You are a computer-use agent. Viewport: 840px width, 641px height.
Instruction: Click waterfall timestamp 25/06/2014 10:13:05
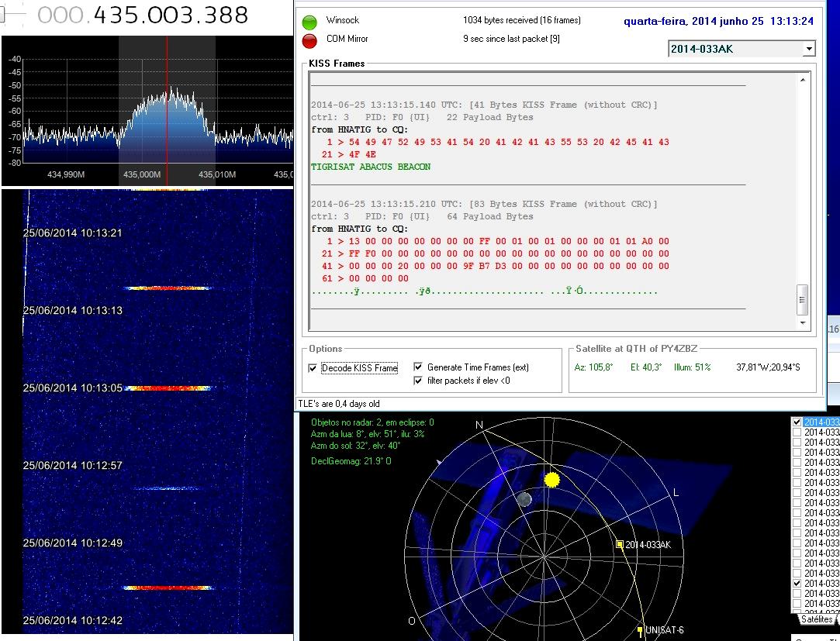coord(72,388)
